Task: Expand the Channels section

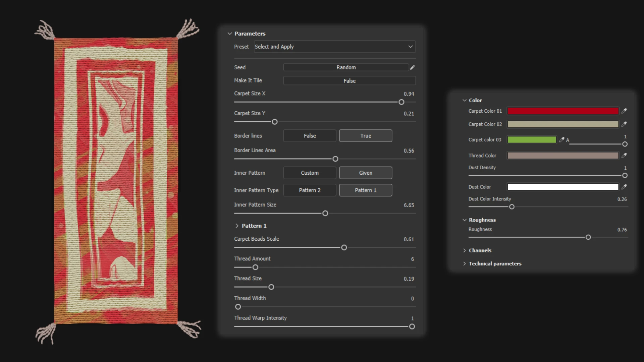Action: click(465, 250)
